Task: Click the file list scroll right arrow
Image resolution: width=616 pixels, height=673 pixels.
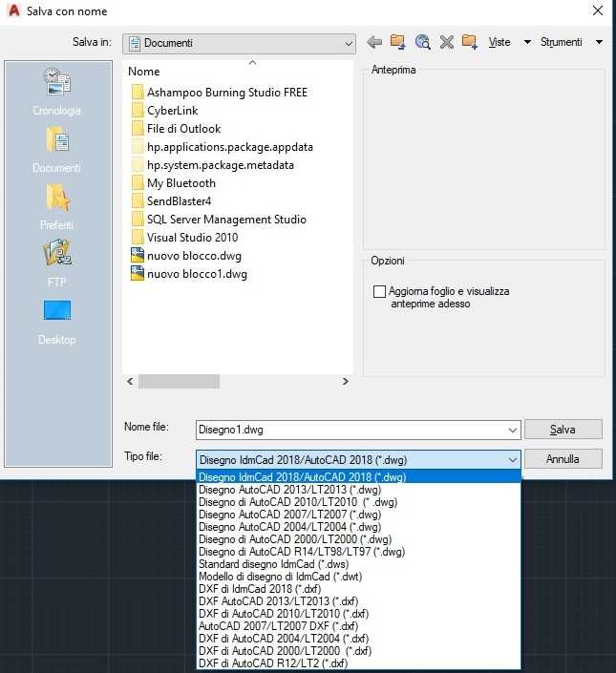Action: [x=345, y=381]
